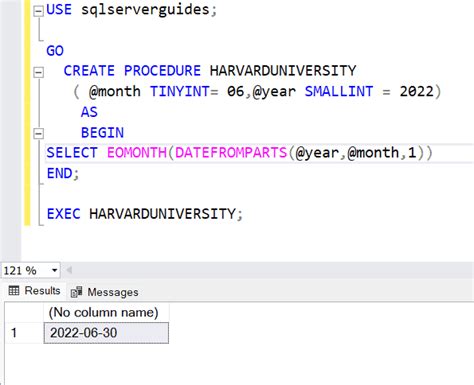Switch to the Results tab
474x385 pixels.
tap(34, 291)
